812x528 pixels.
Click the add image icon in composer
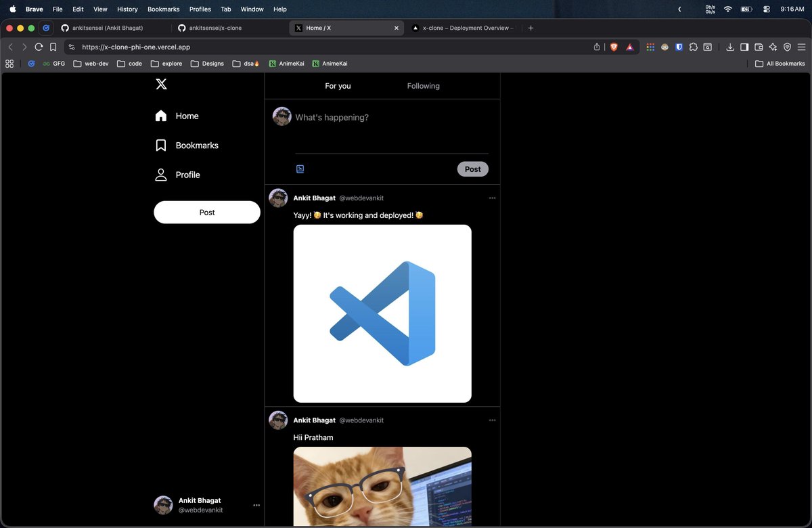300,169
